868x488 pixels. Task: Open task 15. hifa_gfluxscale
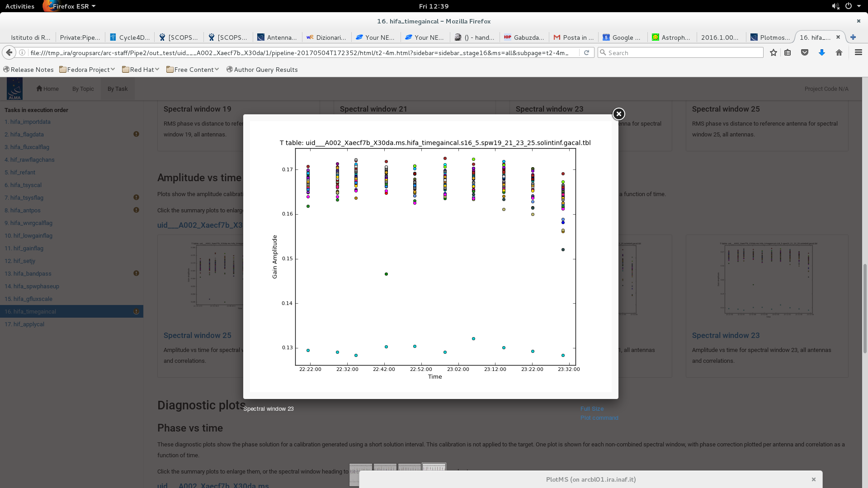pos(28,299)
